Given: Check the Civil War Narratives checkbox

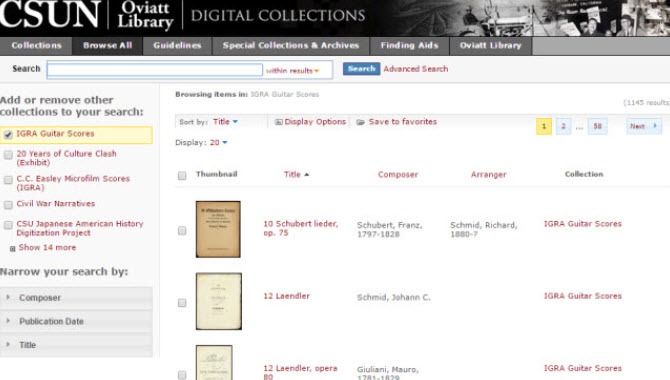Looking at the screenshot, I should pyautogui.click(x=8, y=205).
